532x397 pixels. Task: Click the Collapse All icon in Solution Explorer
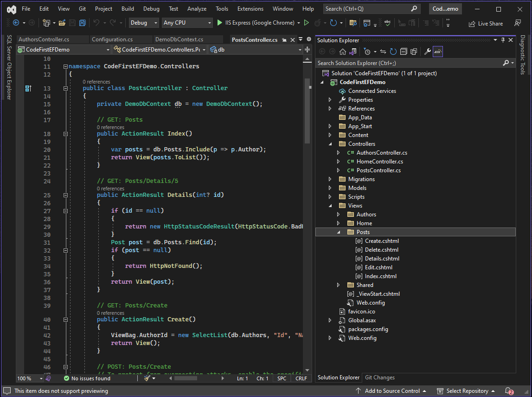[x=404, y=51]
